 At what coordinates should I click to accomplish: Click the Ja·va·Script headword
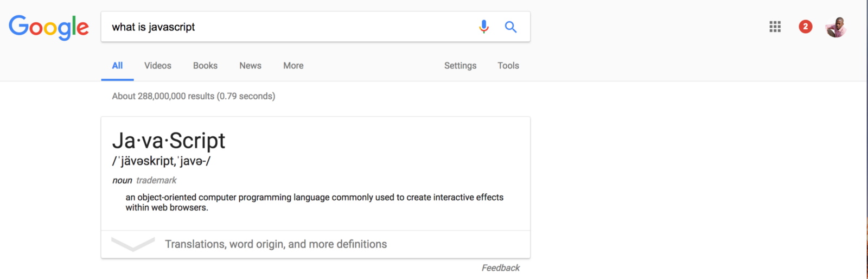(168, 141)
